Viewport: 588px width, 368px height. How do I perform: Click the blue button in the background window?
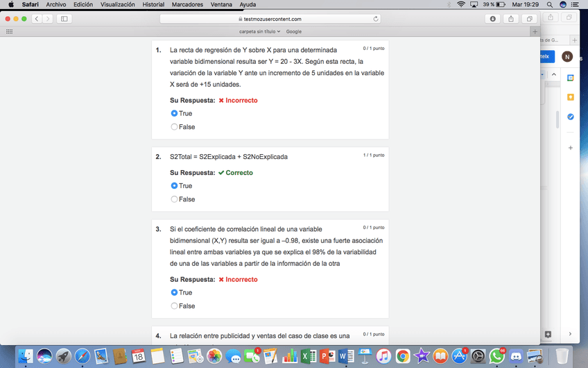pos(548,56)
